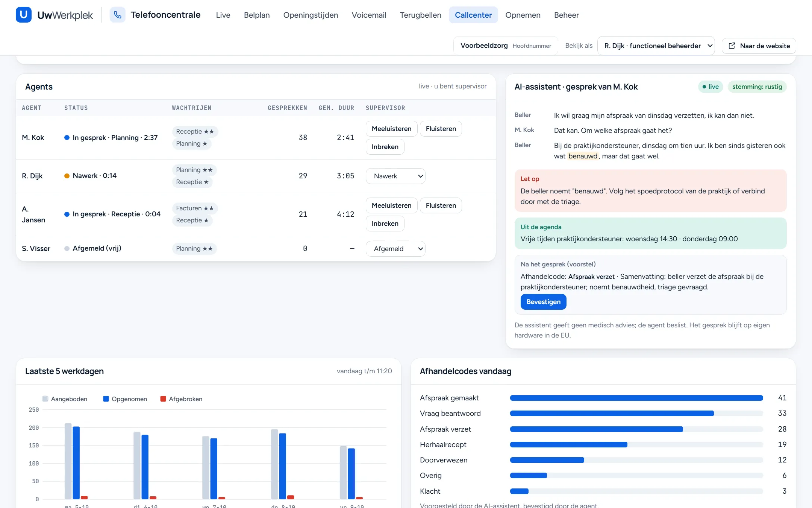Viewport: 812px width, 508px height.
Task: Click the Klacht row label
Action: [x=430, y=491]
